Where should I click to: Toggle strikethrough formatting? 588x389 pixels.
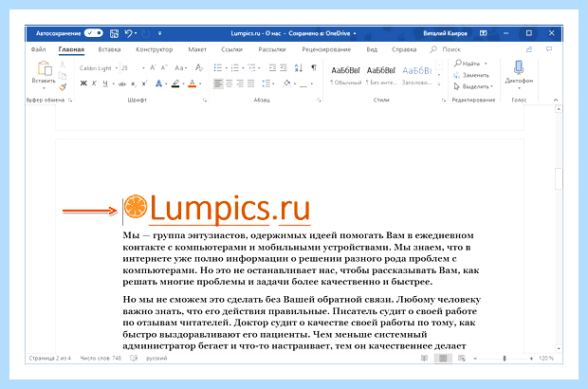(122, 83)
